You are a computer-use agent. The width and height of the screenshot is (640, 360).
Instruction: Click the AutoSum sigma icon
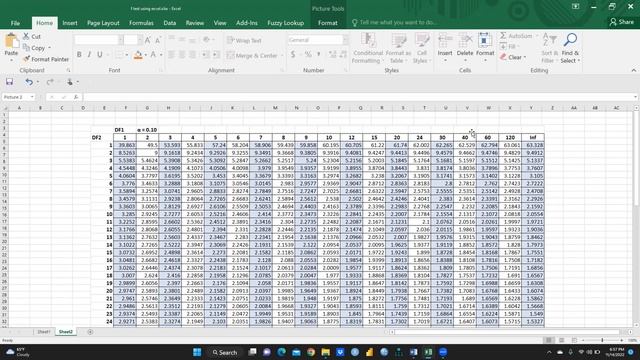coord(503,36)
